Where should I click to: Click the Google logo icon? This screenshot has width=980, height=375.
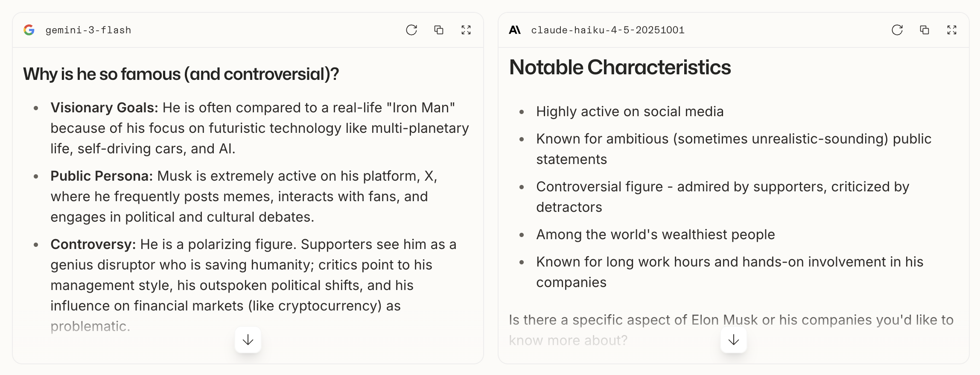[x=29, y=30]
